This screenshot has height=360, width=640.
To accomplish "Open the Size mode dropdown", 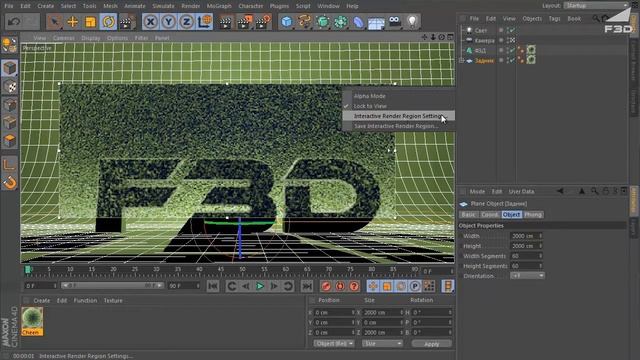I will (x=382, y=344).
